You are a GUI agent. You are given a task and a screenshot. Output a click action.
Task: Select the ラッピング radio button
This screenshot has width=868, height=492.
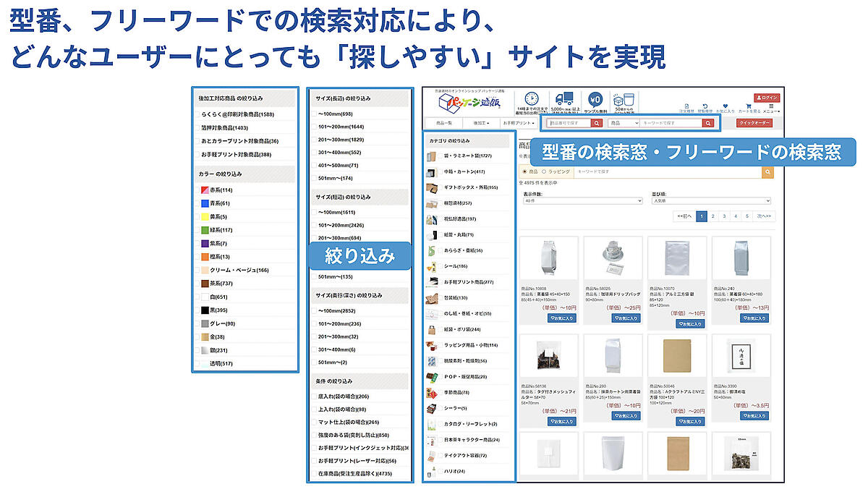pyautogui.click(x=544, y=172)
